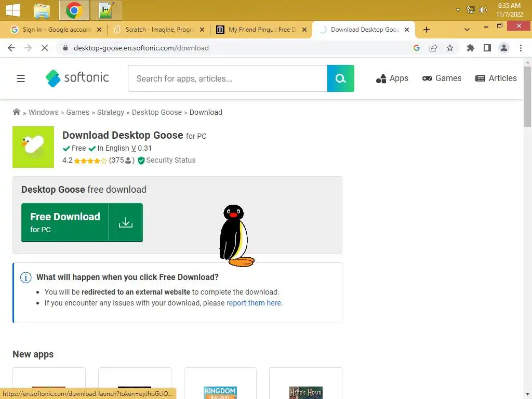Click the page vertical scrollbar thumb

527,97
